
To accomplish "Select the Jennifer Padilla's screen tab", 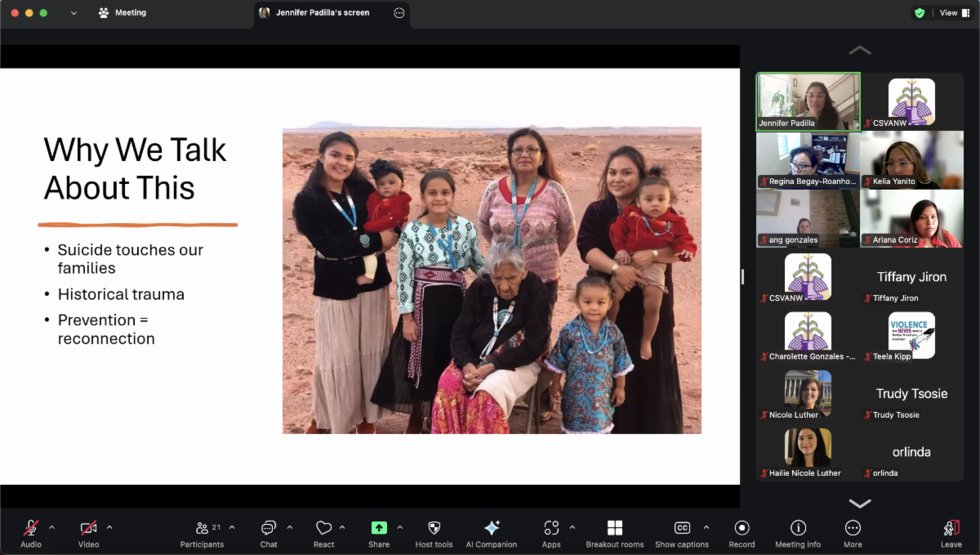I will tap(322, 13).
